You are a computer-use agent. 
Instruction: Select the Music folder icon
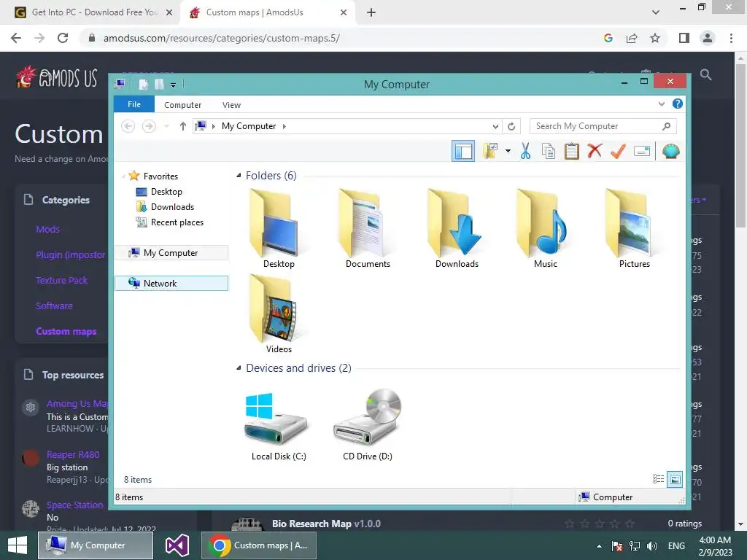(x=546, y=229)
